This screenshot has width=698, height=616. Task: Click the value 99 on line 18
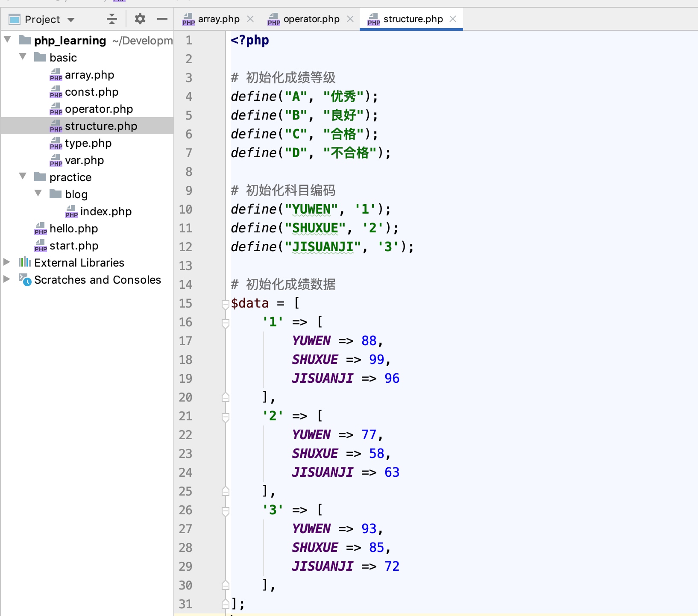pyautogui.click(x=377, y=360)
